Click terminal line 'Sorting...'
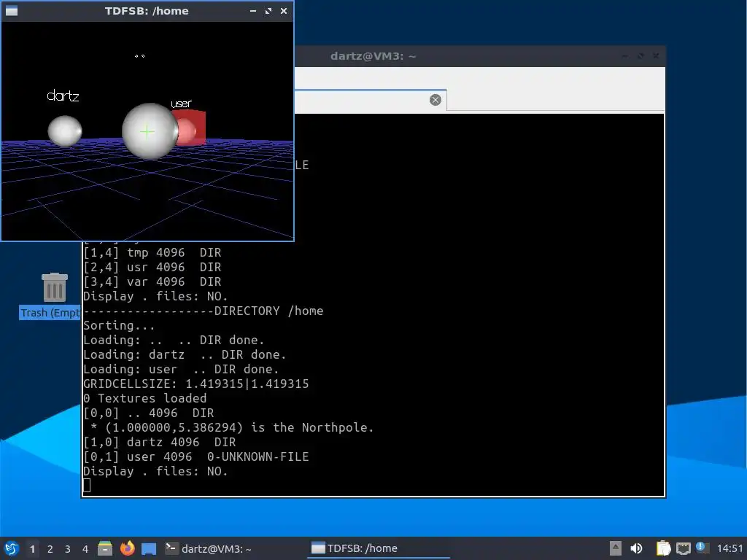 [119, 326]
